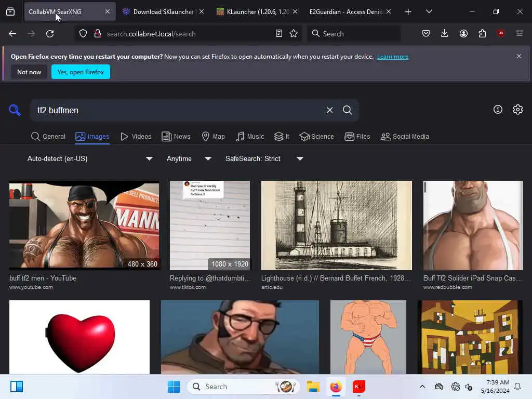Toggle reader view in the address bar
Viewport: 532px width, 399px height.
coord(279,34)
